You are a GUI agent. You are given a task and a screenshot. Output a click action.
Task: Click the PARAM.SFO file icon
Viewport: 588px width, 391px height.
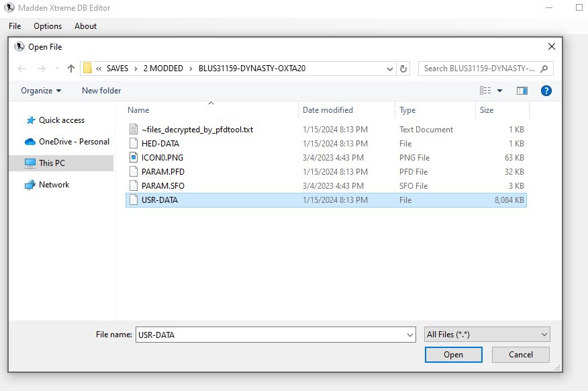[x=134, y=185]
